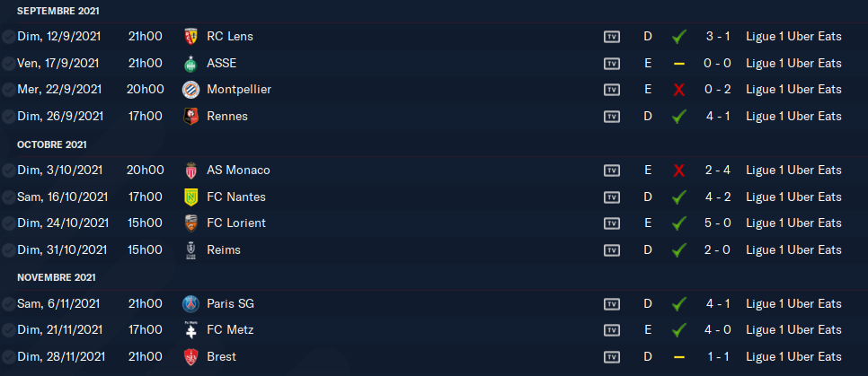
Task: Click the green win checkmark for Paris SG
Action: pyautogui.click(x=679, y=304)
